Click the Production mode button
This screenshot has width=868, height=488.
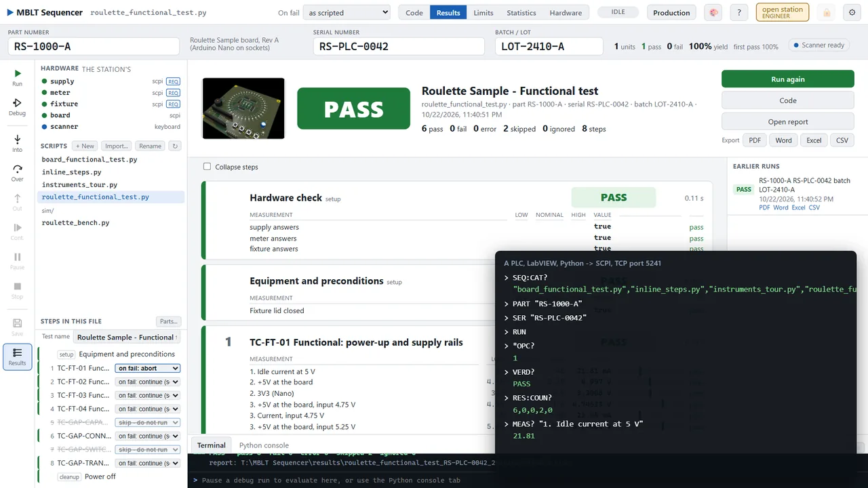click(671, 12)
